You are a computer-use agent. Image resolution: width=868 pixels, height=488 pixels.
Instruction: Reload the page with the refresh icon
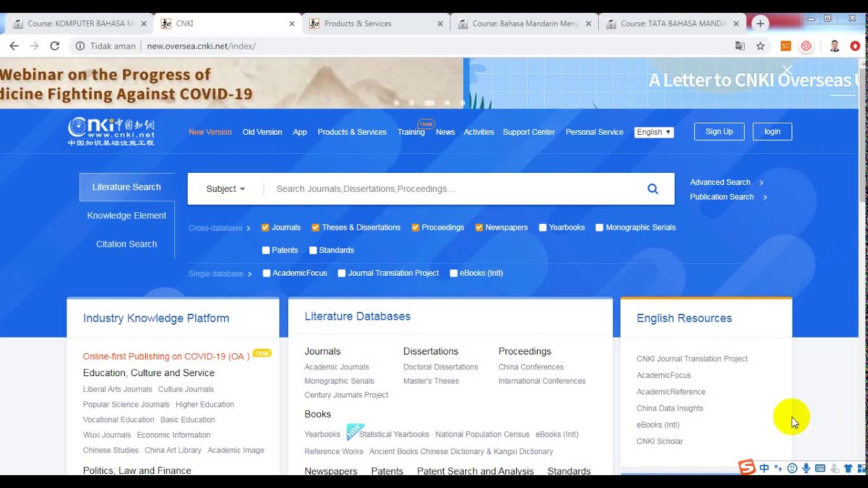coord(55,46)
